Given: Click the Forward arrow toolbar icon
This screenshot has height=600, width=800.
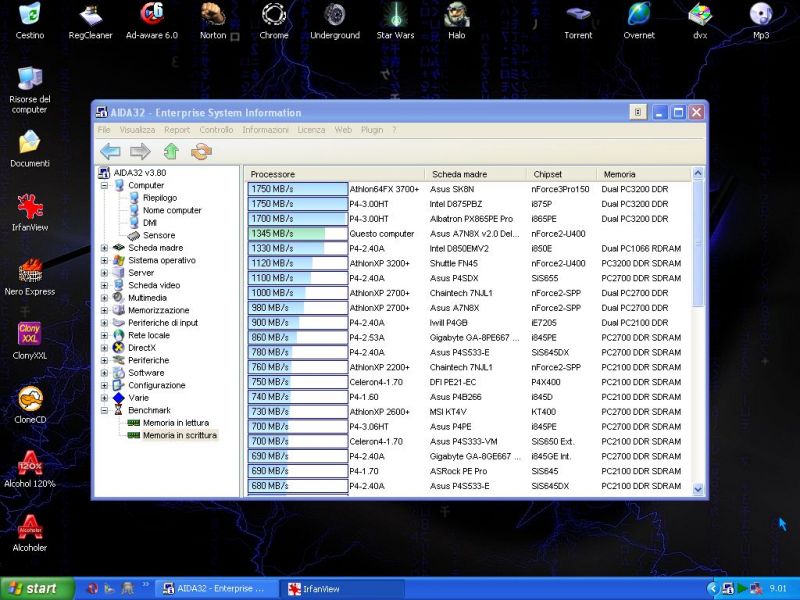Looking at the screenshot, I should click(140, 152).
